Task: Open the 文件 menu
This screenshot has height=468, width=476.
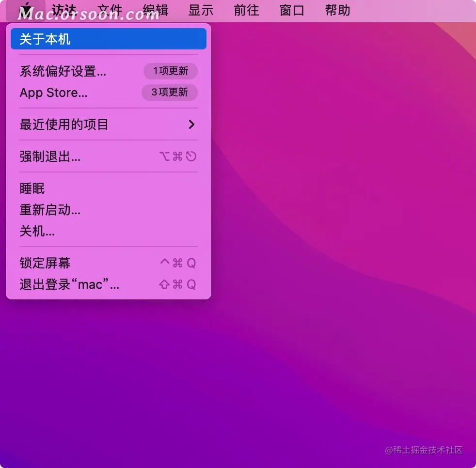Action: pos(110,10)
